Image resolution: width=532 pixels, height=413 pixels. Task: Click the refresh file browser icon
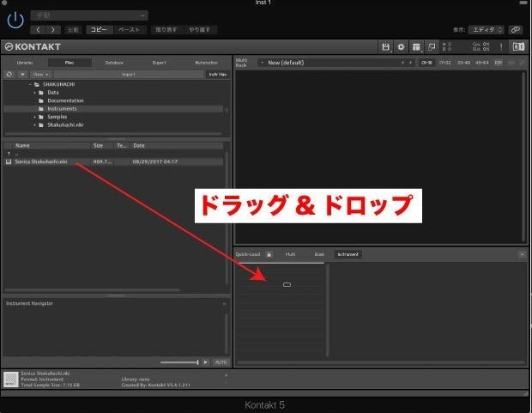tap(9, 75)
